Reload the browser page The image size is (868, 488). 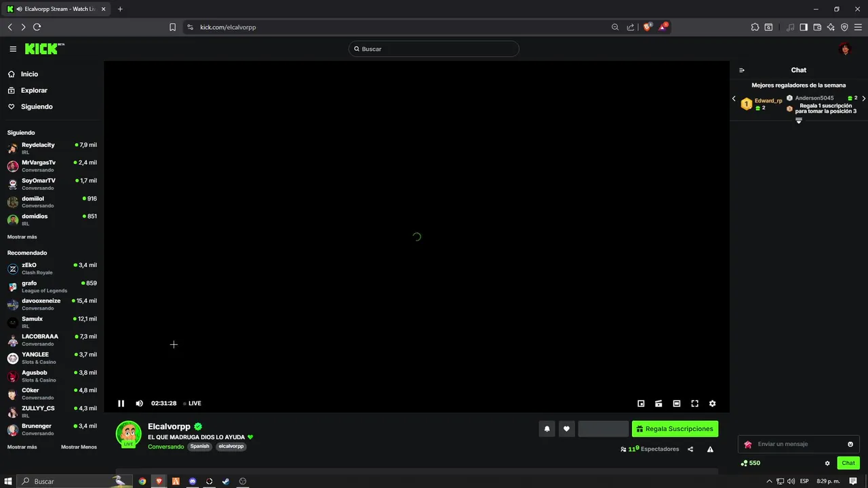pos(37,27)
